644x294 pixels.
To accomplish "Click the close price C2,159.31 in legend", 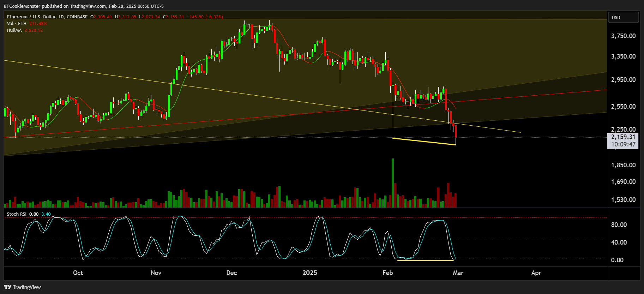I will click(173, 17).
